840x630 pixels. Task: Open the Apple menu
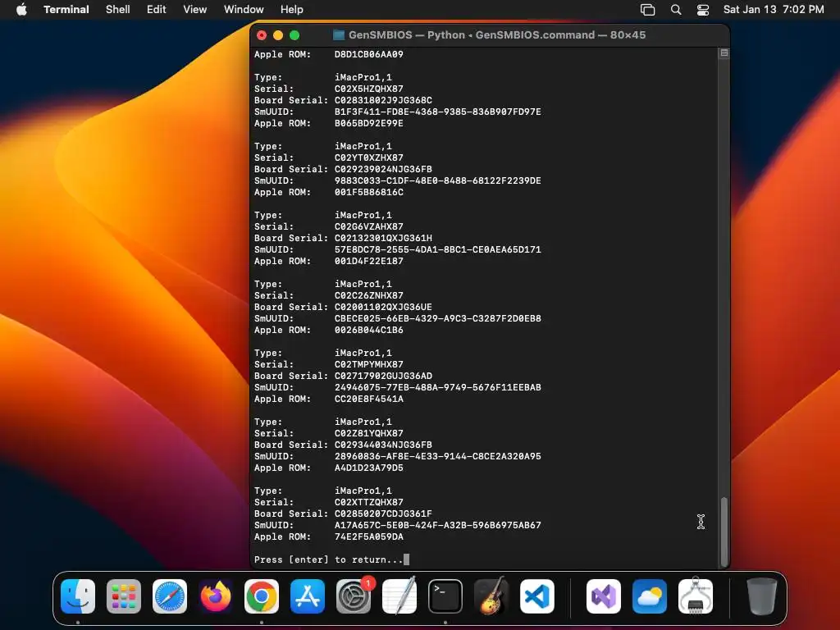21,10
